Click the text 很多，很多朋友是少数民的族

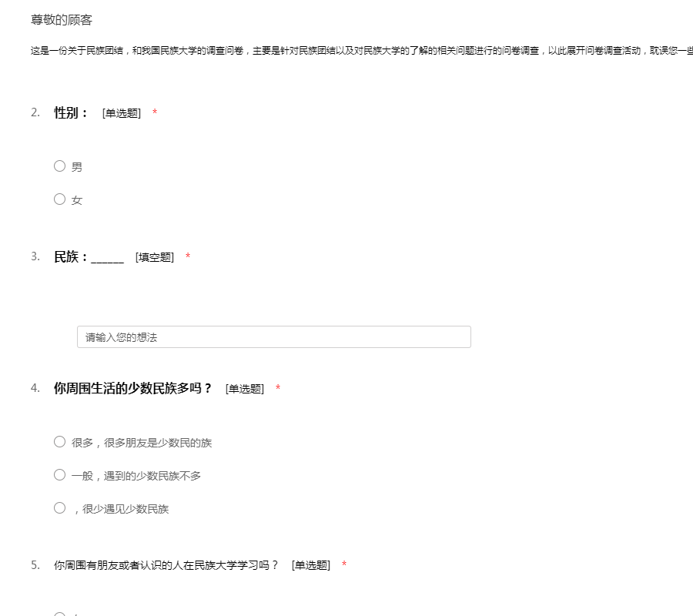pos(142,443)
